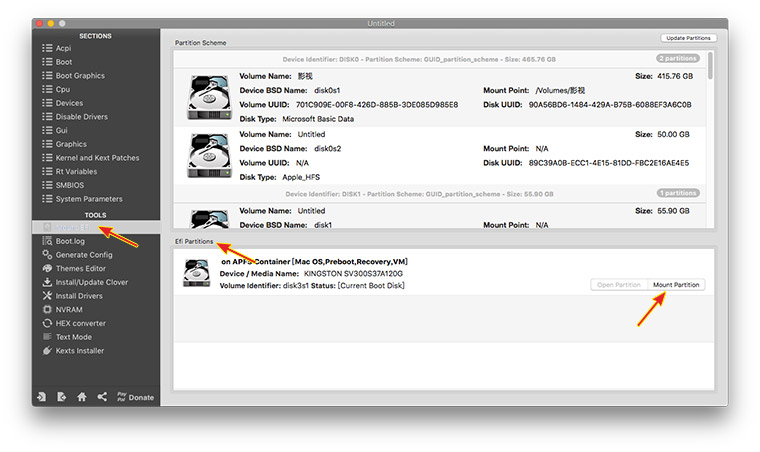Viewport: 760px width, 452px height.
Task: Click Update Partitions button
Action: (688, 38)
